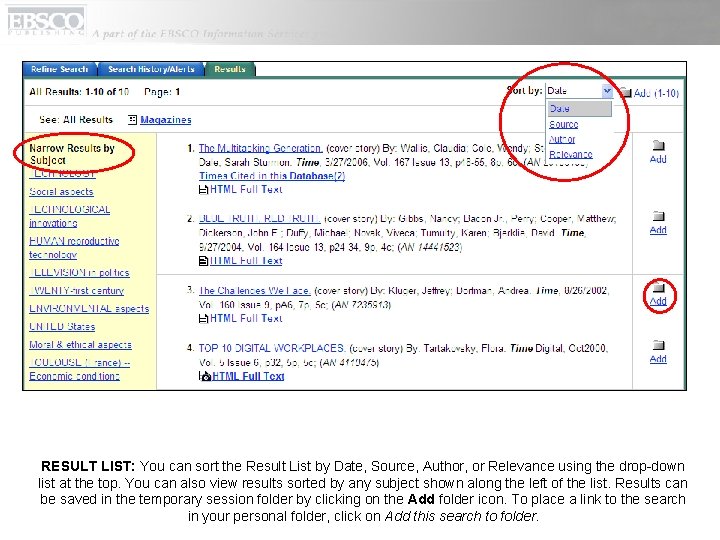Open TOP 10 DIGITAL WORKPLACES article
This screenshot has width=720, height=540.
[271, 348]
